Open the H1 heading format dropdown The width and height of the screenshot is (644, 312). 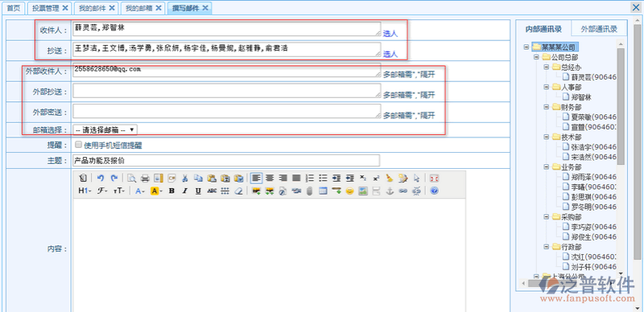85,191
